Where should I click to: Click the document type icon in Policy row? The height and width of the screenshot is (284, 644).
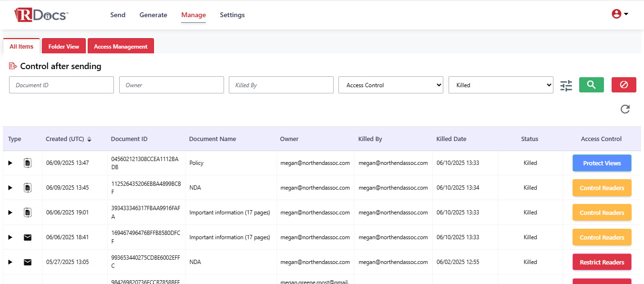pos(28,163)
